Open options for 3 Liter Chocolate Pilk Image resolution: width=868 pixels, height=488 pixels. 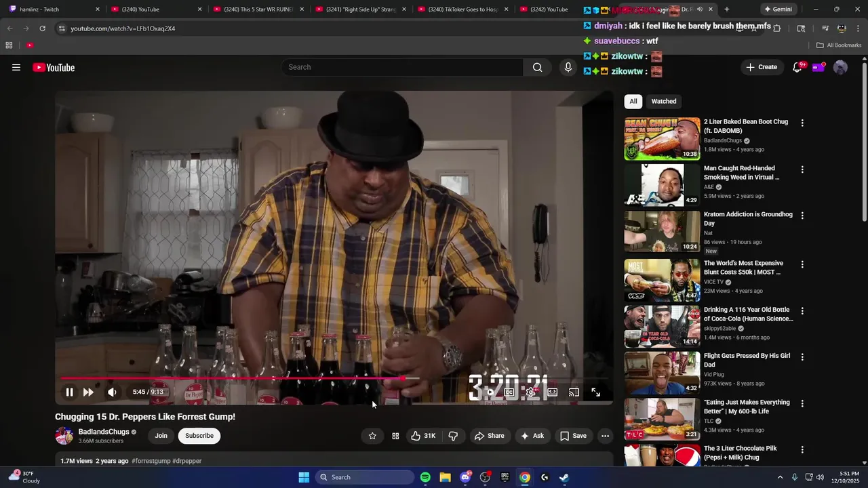802,449
